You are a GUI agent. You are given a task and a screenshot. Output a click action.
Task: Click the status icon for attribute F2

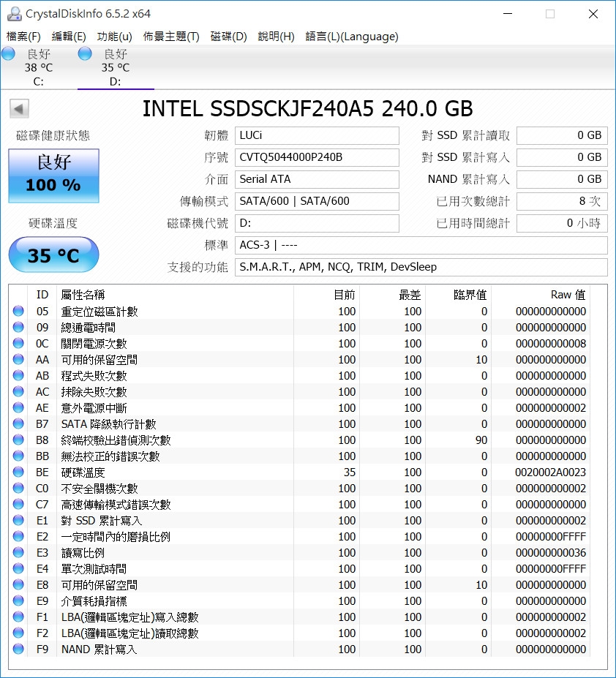(18, 633)
